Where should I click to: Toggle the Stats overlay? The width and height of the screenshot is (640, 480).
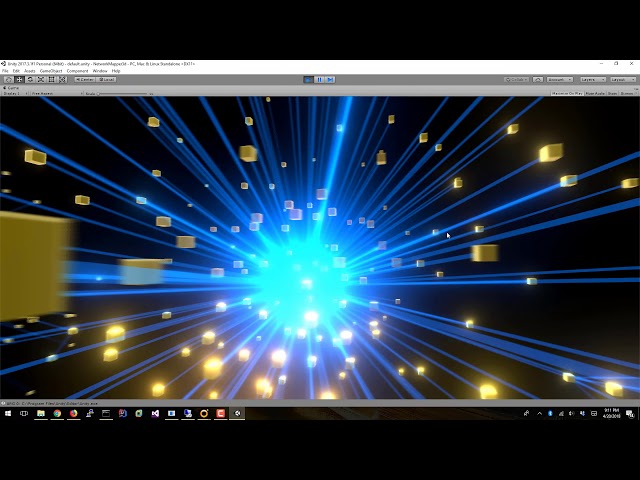click(x=612, y=93)
